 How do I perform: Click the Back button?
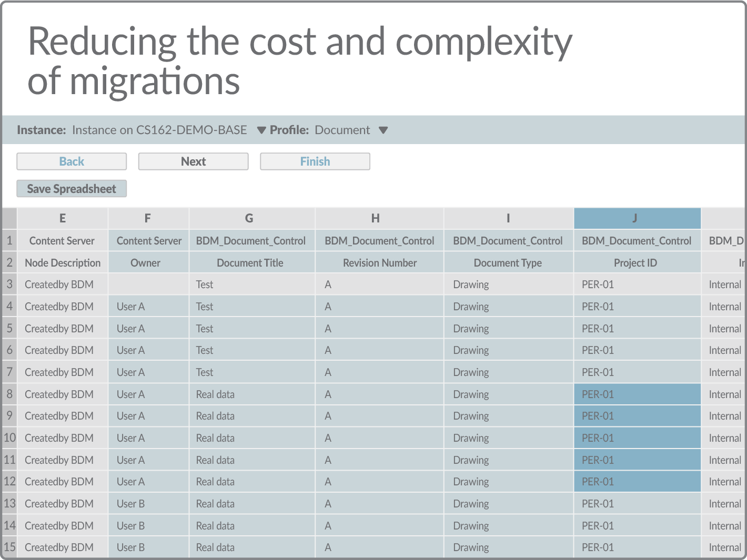click(71, 161)
